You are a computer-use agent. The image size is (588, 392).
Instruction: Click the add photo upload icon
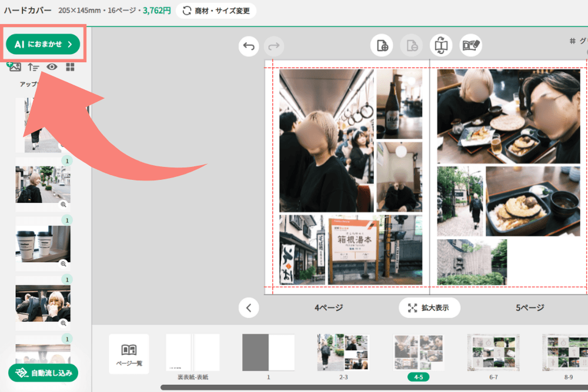pos(14,67)
